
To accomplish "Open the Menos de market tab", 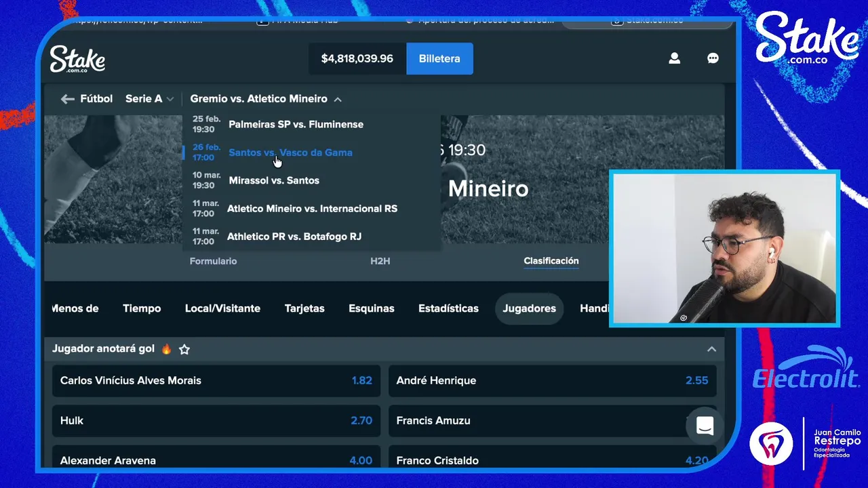I will click(75, 308).
